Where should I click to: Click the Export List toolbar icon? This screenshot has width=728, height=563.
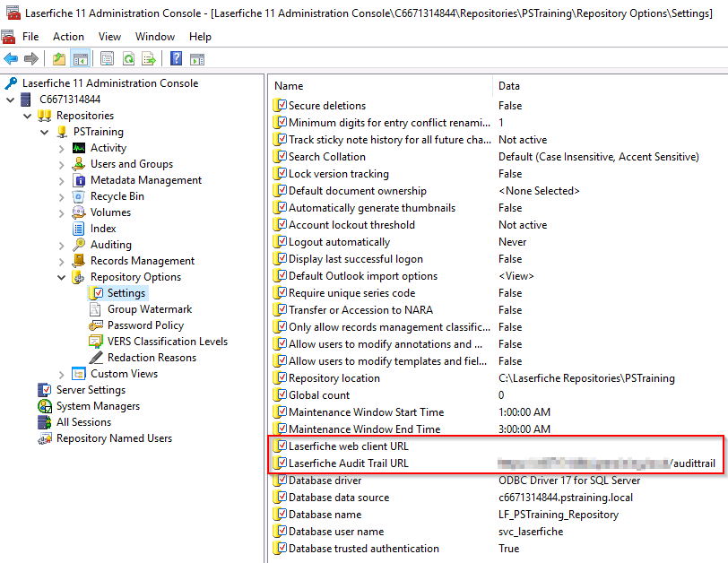pos(149,59)
